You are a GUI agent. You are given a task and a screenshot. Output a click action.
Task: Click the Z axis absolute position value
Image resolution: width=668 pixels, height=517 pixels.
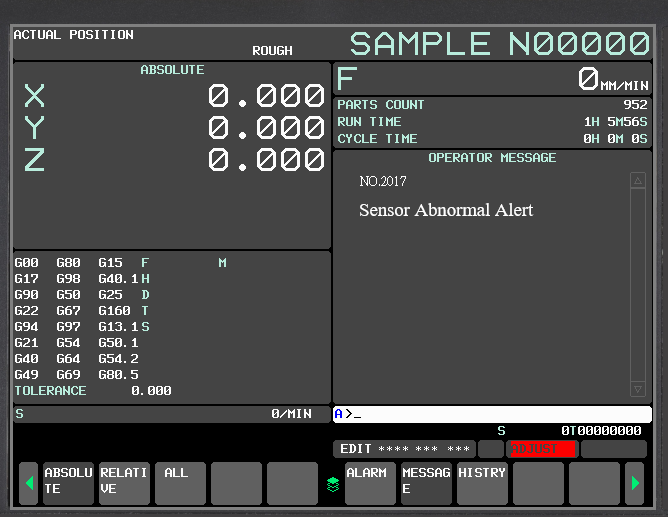click(x=266, y=160)
